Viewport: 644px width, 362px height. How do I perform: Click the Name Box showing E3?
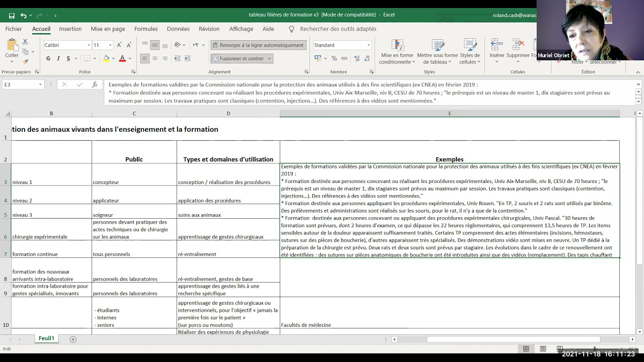click(23, 84)
